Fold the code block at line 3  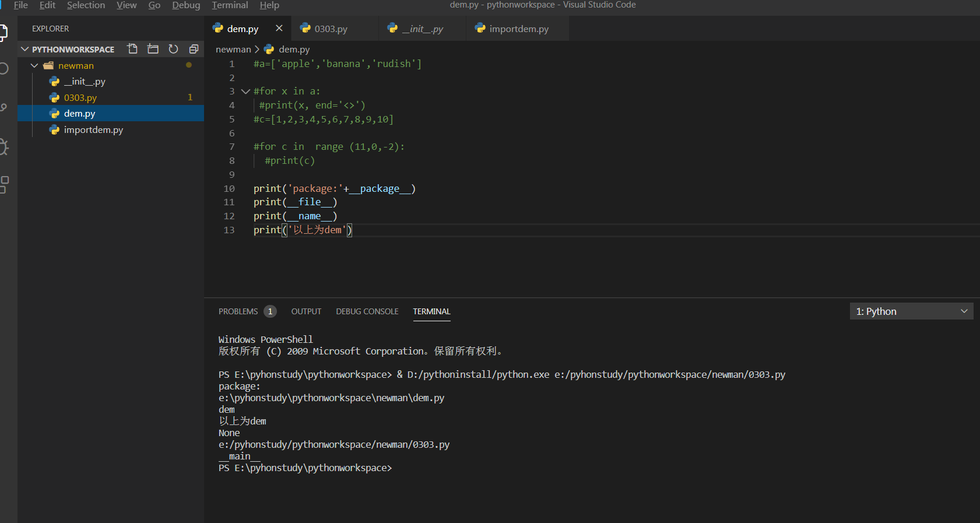tap(245, 92)
